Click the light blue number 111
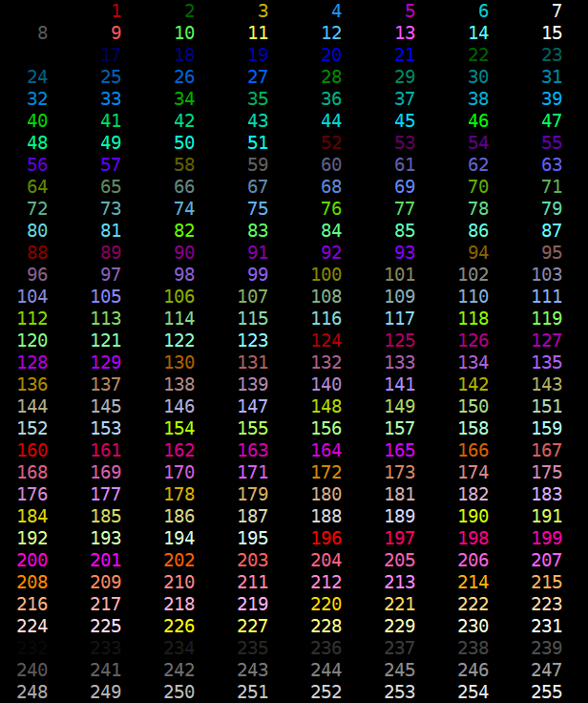Viewport: 588px width, 703px height. point(547,296)
